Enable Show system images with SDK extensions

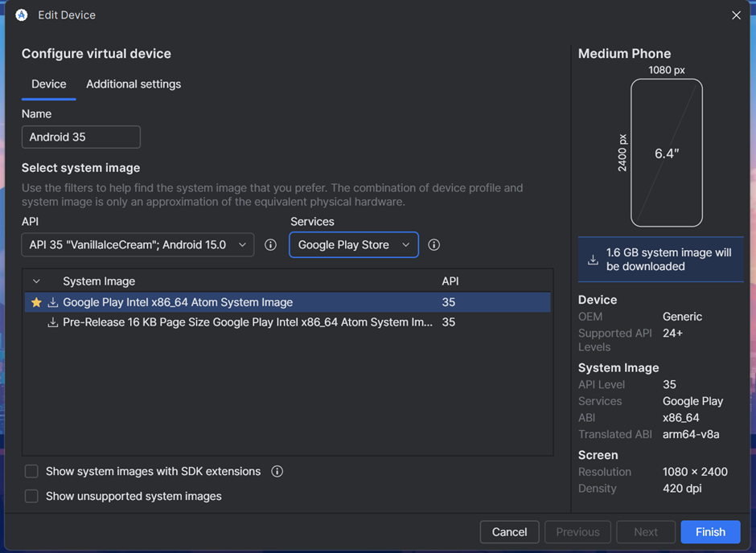31,471
